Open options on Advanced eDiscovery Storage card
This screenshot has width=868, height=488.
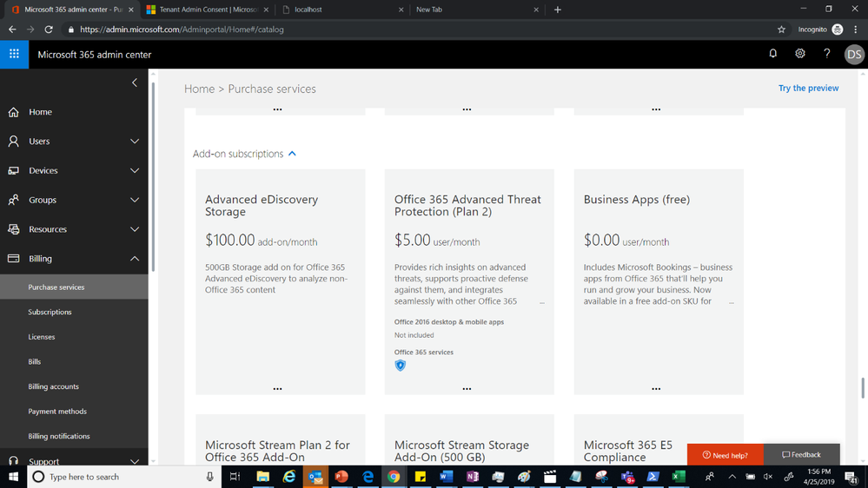pyautogui.click(x=277, y=388)
